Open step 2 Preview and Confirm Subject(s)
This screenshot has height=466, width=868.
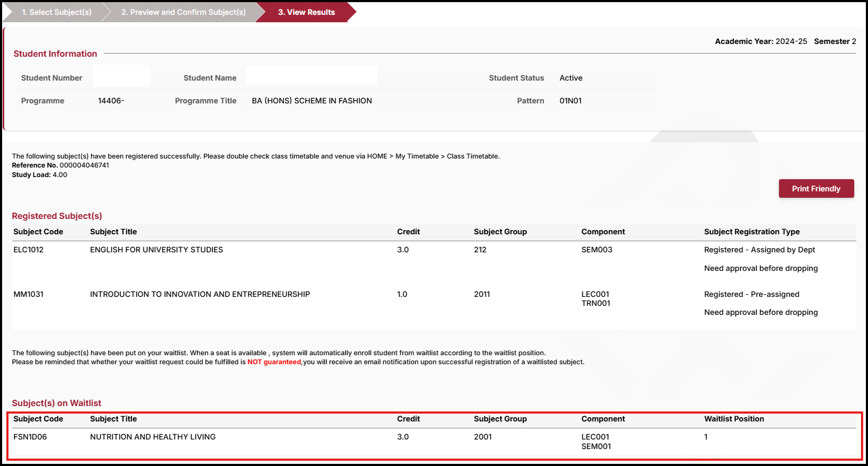[x=183, y=12]
